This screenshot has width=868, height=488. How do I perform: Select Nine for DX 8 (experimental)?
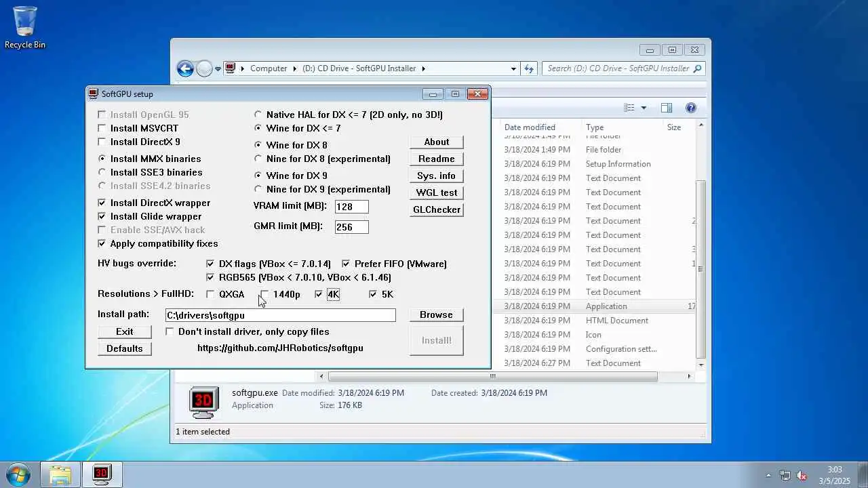click(258, 159)
